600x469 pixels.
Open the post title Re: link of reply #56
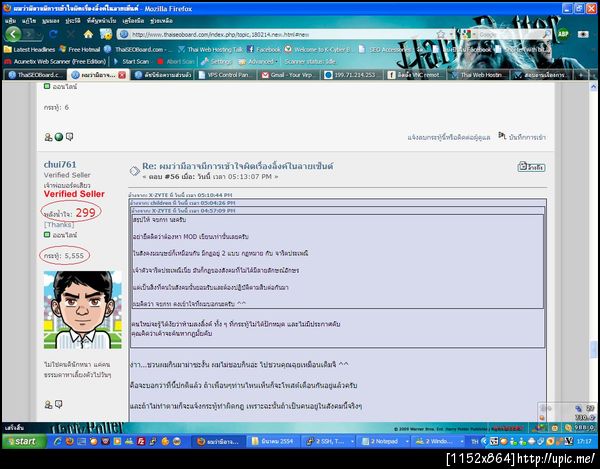(237, 166)
